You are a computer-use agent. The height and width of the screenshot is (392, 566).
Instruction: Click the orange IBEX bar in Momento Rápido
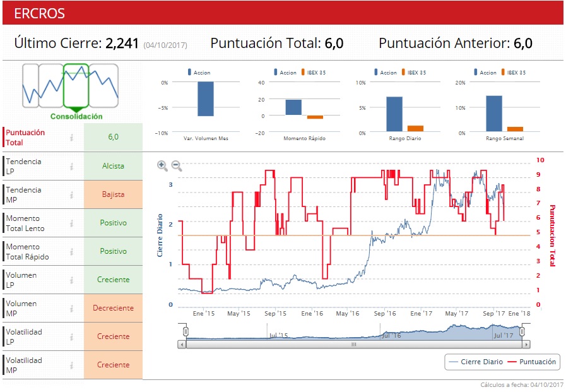(315, 117)
